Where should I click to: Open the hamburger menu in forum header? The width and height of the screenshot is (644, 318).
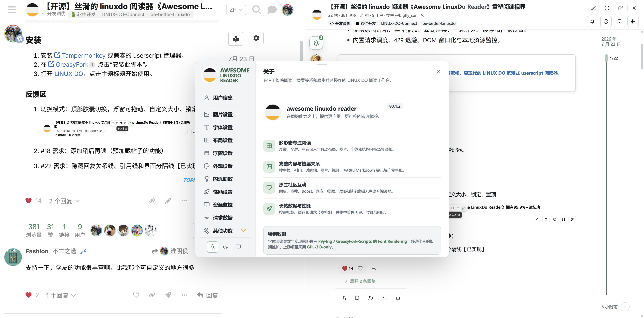pos(12,10)
